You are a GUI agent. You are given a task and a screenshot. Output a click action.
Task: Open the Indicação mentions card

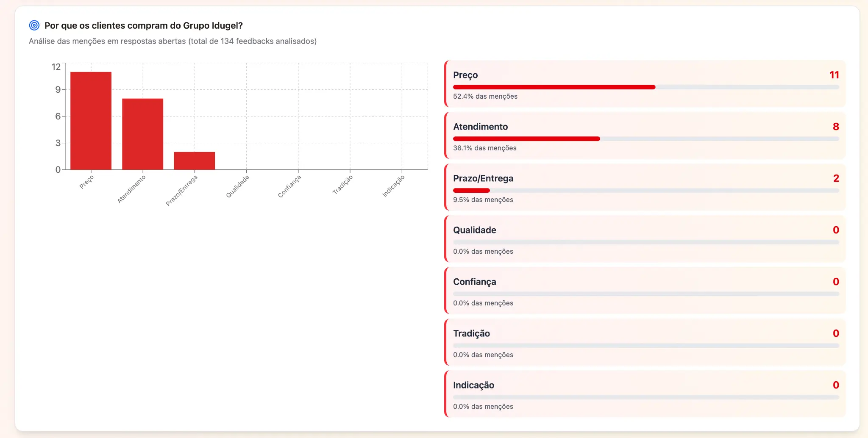point(644,394)
